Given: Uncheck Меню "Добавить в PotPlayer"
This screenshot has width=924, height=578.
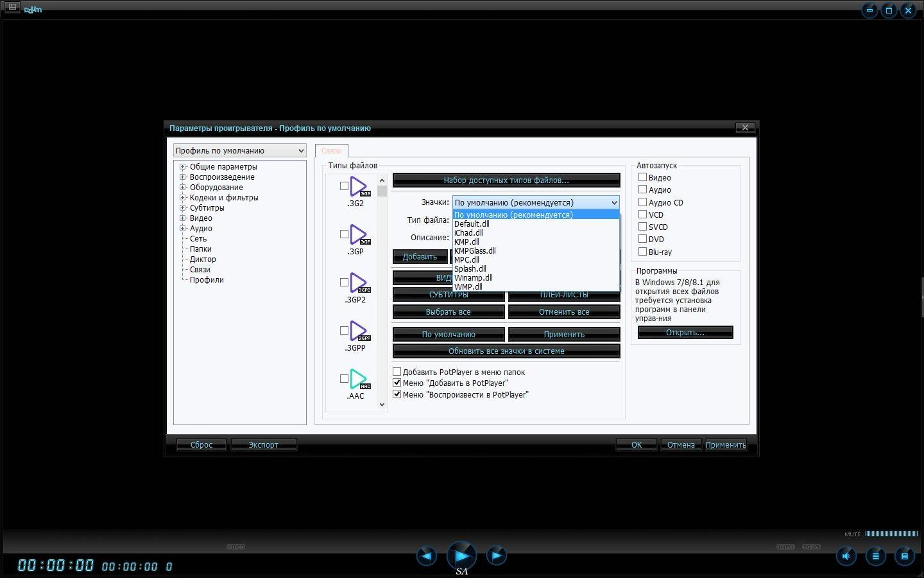Looking at the screenshot, I should [397, 383].
